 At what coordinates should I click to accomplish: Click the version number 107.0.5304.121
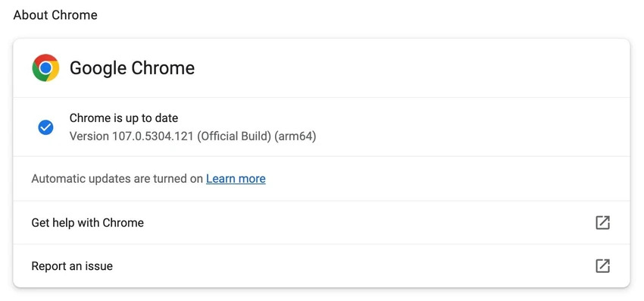(153, 136)
